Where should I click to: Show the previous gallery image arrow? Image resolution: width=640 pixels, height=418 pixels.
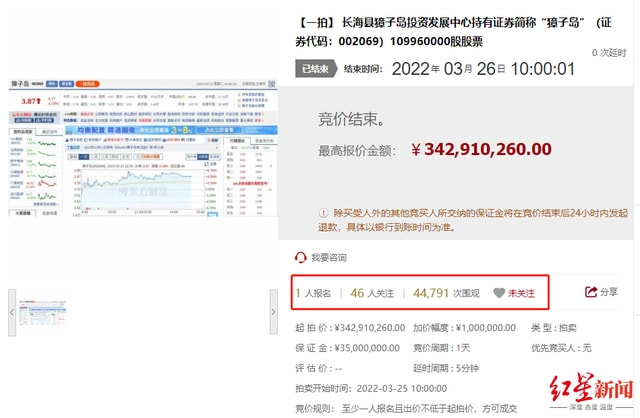13,313
